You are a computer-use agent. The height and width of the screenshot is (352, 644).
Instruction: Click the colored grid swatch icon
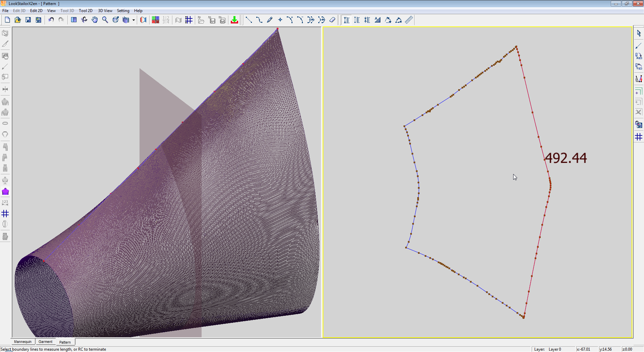155,20
